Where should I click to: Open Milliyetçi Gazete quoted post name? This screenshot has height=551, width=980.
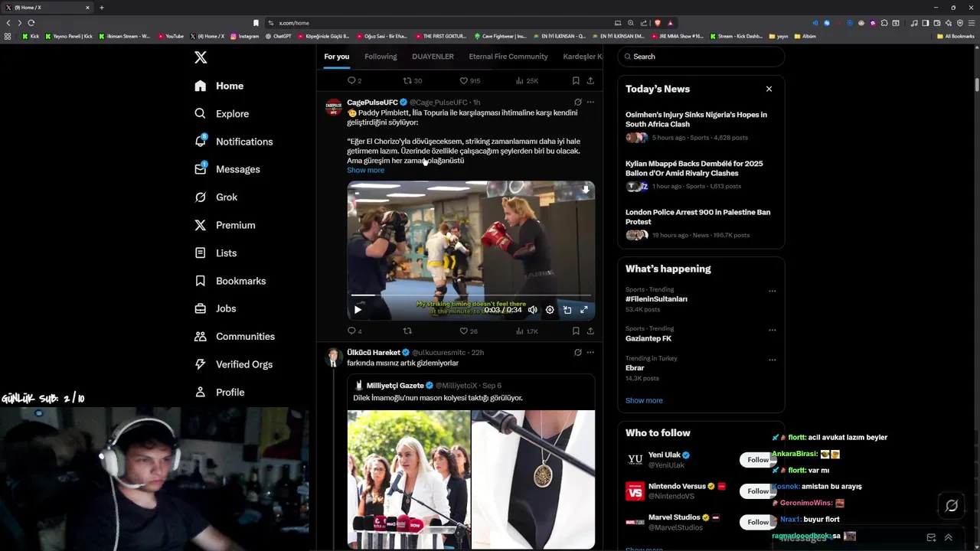pos(395,385)
